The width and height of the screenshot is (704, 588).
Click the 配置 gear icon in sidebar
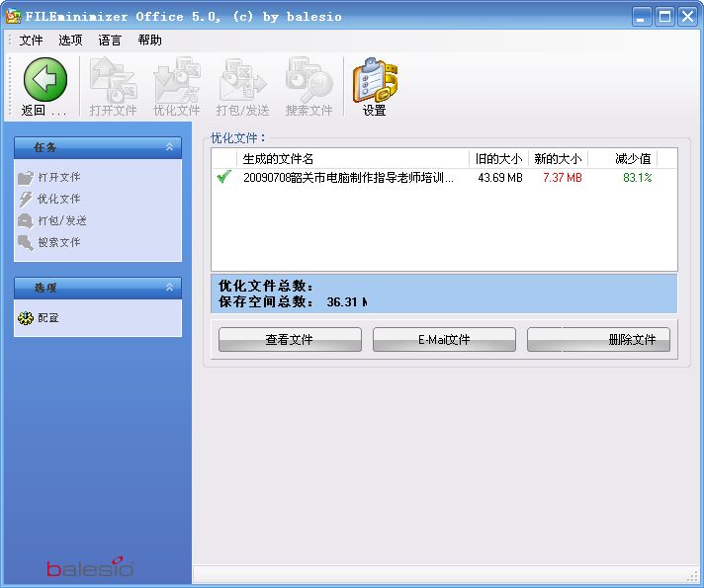[x=26, y=318]
